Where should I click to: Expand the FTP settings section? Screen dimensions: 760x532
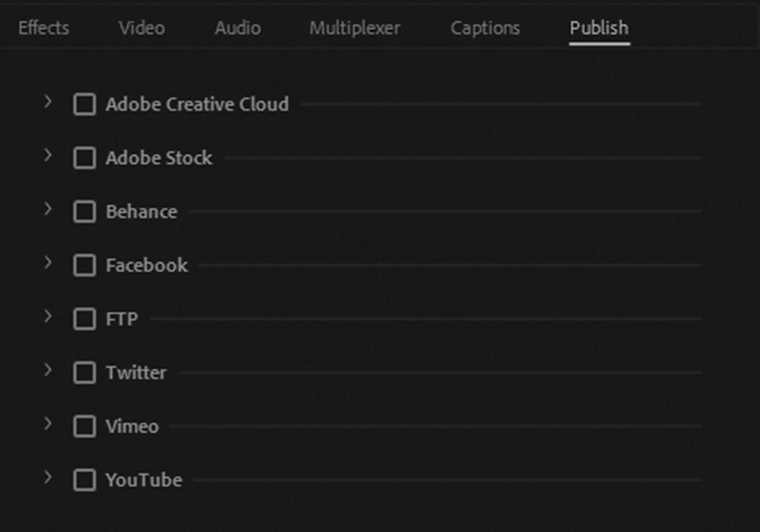[x=48, y=317]
